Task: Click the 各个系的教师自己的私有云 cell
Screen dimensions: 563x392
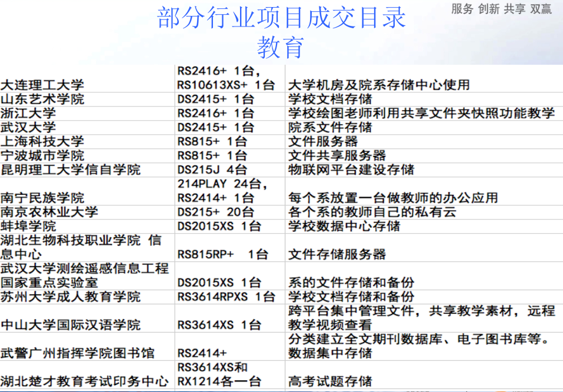Action: point(372,212)
